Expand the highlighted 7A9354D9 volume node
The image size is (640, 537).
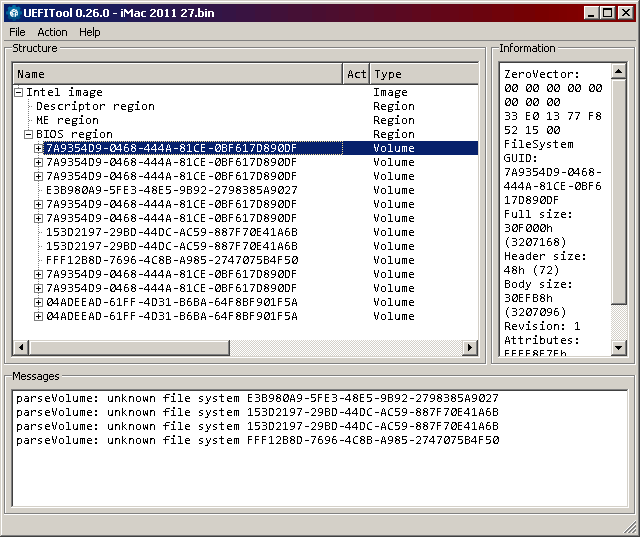(38, 148)
